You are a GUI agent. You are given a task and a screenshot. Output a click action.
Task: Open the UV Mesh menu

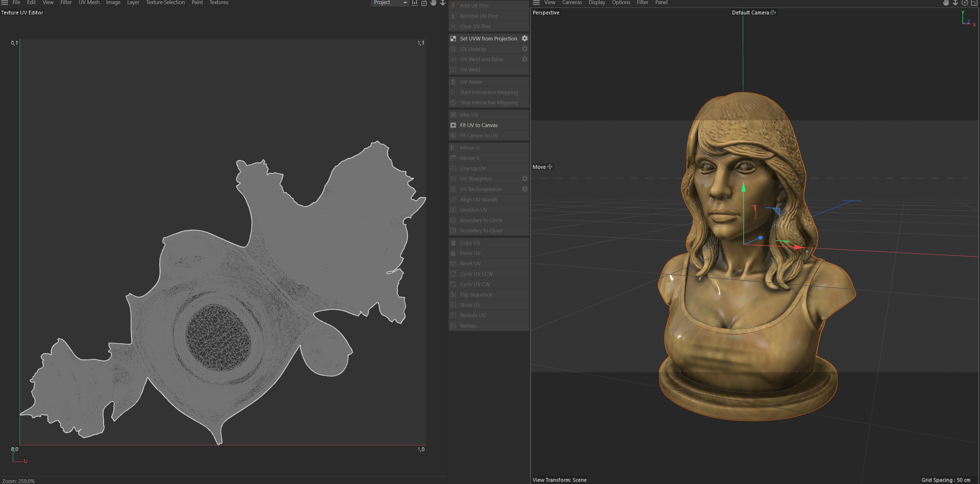pos(89,2)
